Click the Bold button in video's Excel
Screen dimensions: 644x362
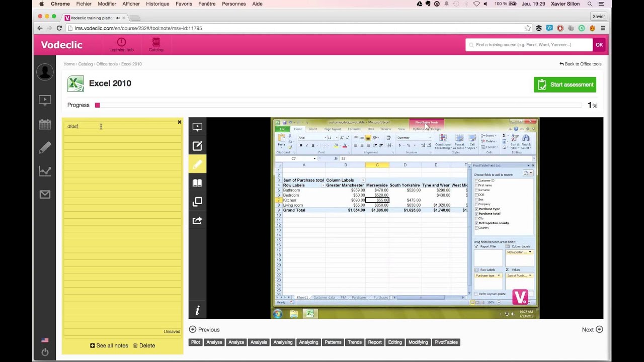tap(301, 145)
